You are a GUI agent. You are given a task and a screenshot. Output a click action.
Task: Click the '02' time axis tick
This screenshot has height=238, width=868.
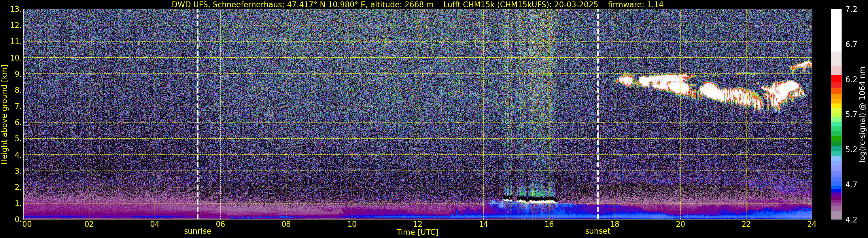89,224
